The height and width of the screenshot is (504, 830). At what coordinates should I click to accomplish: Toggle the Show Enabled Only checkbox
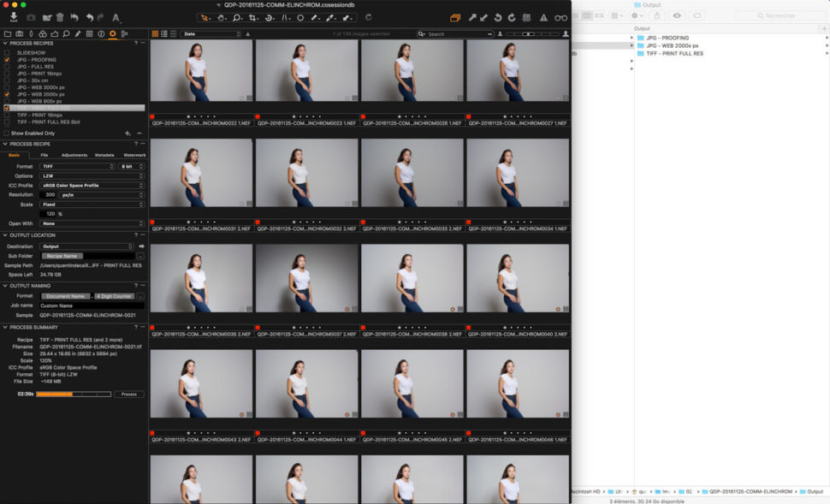[7, 133]
